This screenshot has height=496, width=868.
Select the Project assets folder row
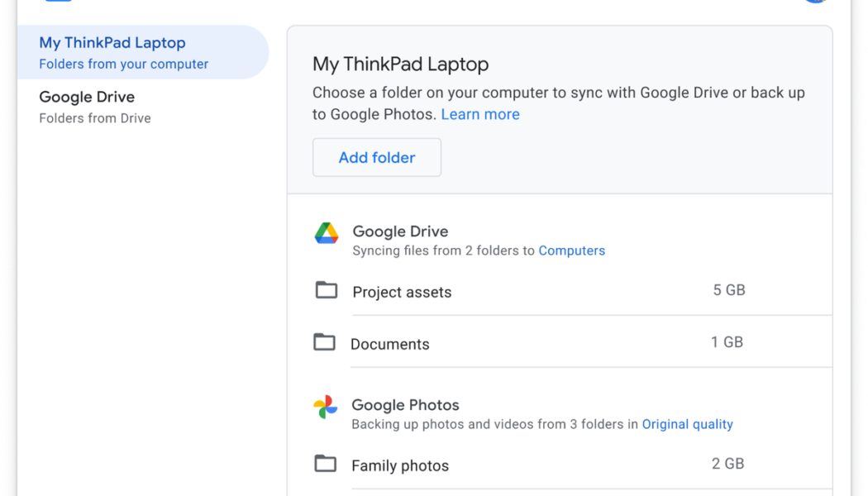pos(402,292)
